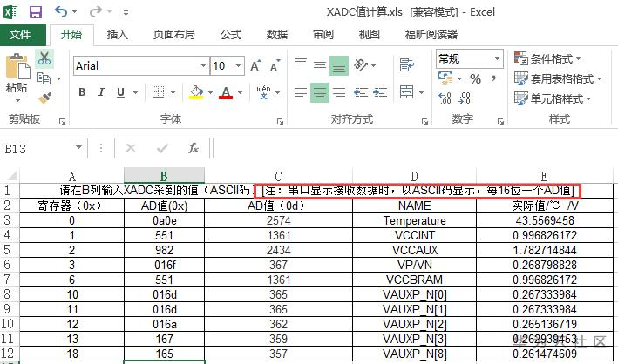Click the Increase Font Size icon

(x=255, y=65)
